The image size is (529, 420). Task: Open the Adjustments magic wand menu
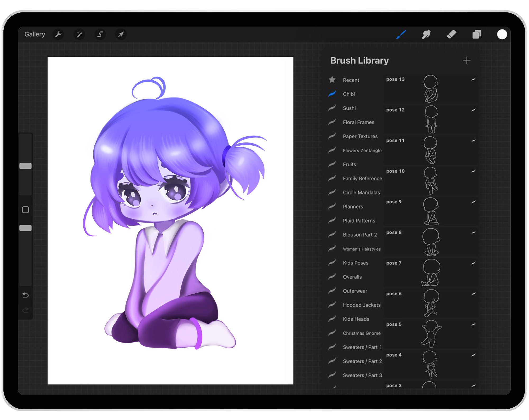[x=79, y=34]
